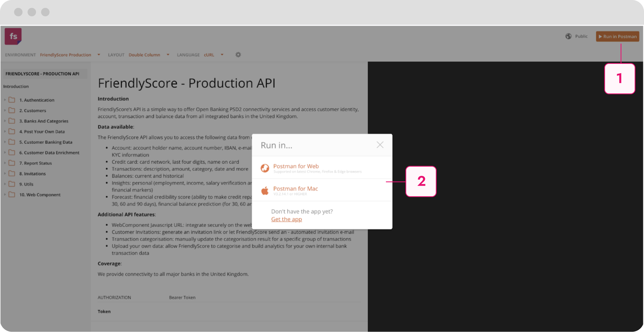Open the Layout Double Column dropdown

pos(149,55)
